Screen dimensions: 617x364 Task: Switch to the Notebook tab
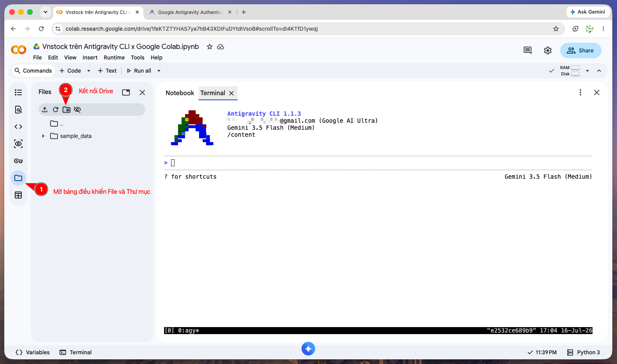(180, 93)
